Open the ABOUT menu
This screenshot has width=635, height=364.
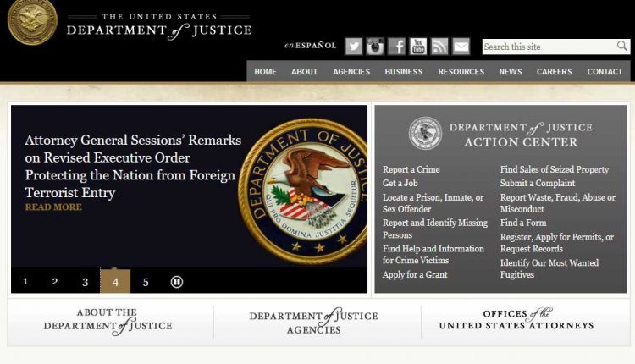coord(304,72)
